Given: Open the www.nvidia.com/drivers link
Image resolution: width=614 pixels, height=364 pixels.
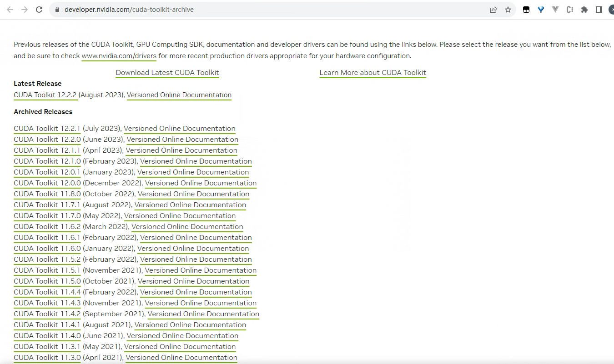Looking at the screenshot, I should tap(119, 56).
